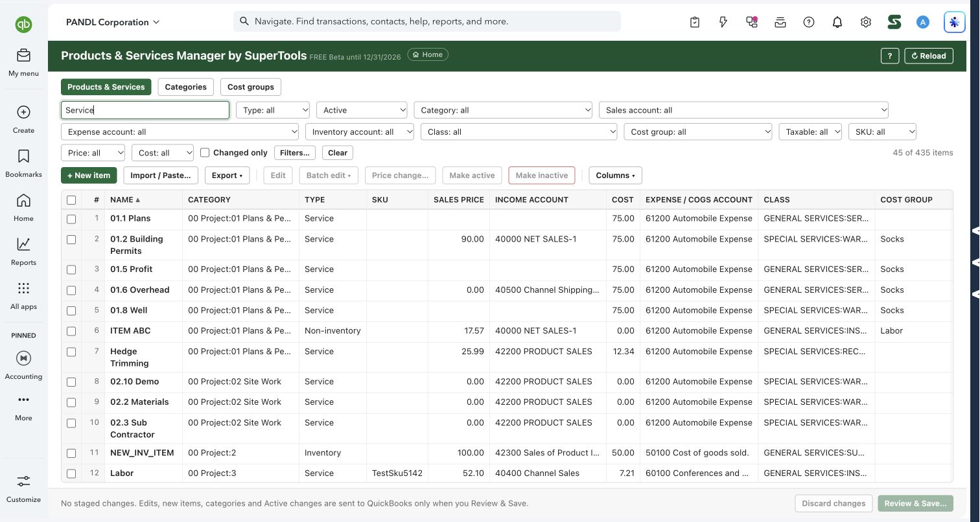Toggle the Changed only checkbox
The width and height of the screenshot is (980, 522).
click(x=205, y=153)
